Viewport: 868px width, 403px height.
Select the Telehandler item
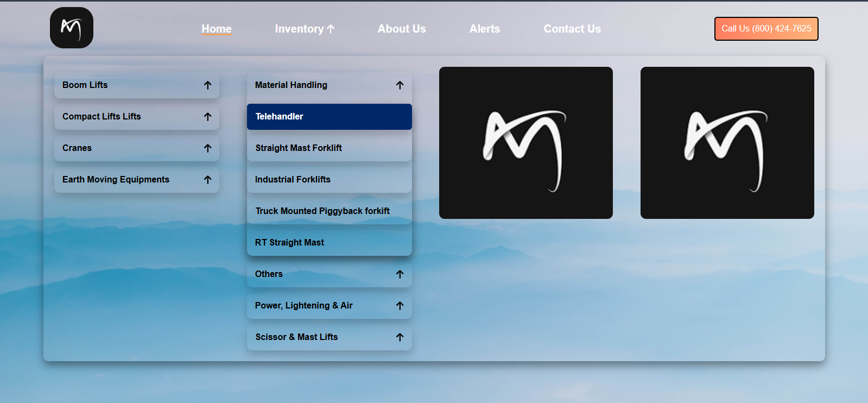(330, 117)
